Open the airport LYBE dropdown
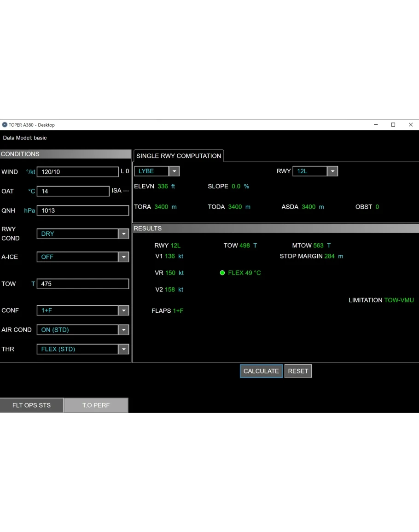 [x=174, y=171]
